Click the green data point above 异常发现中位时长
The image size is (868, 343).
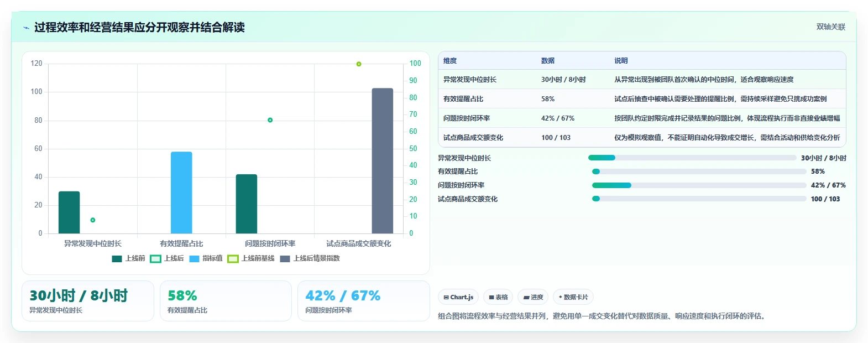point(93,220)
